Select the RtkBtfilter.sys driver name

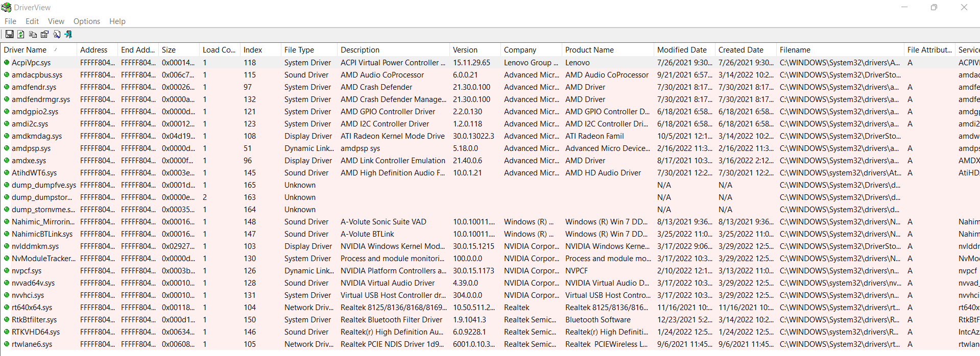pyautogui.click(x=34, y=320)
